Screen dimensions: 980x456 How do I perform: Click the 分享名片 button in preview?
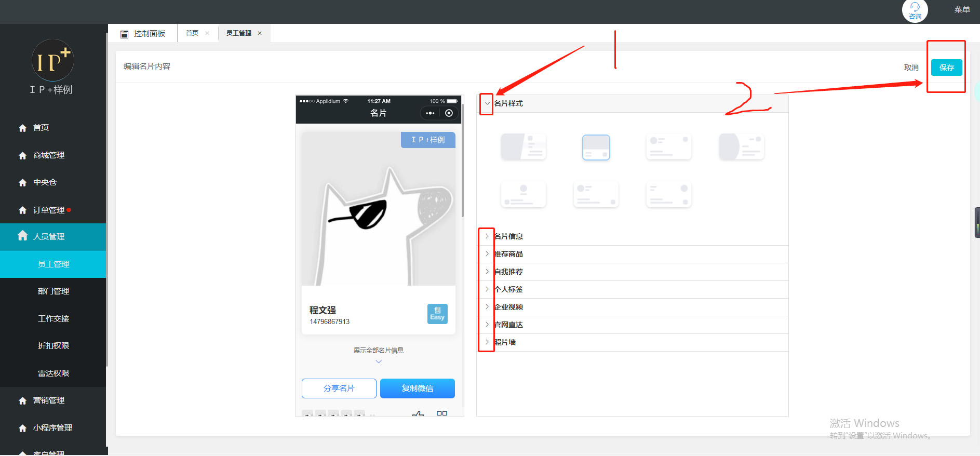pos(339,388)
